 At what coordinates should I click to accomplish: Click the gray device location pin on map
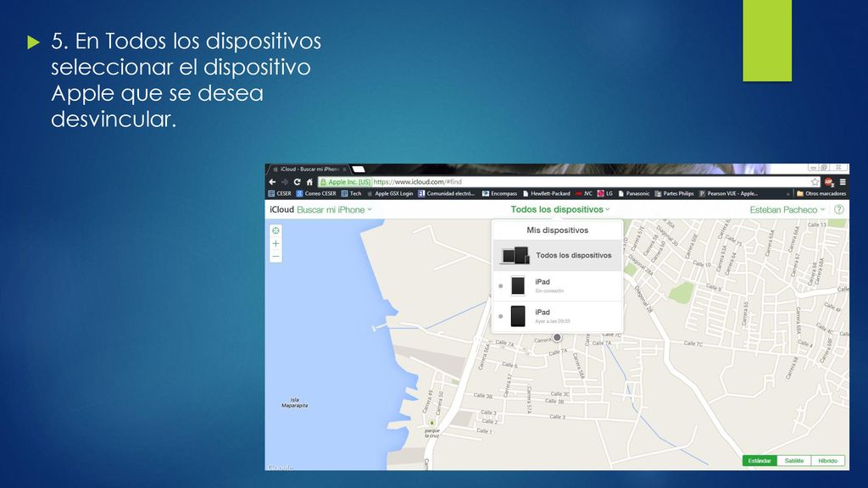point(558,337)
